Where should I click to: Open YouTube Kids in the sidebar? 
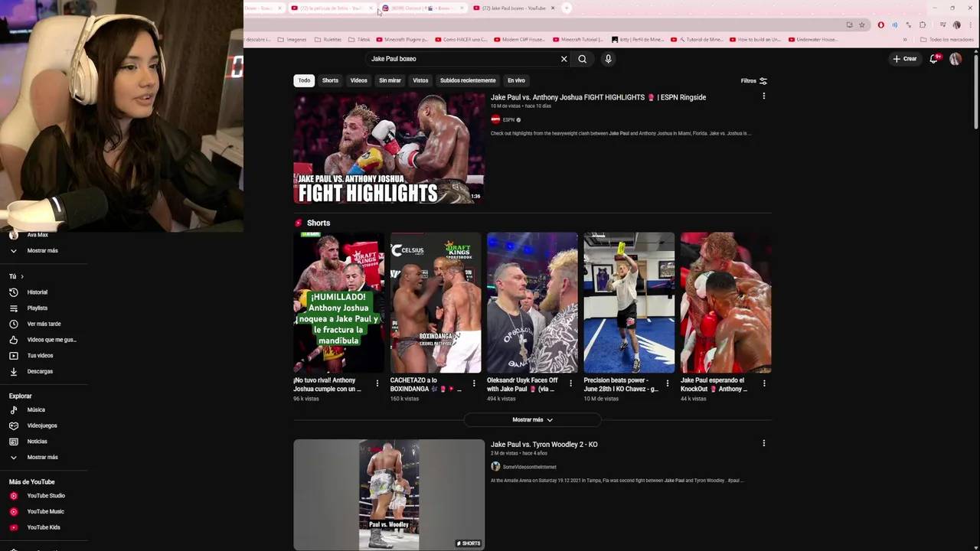[x=44, y=527]
